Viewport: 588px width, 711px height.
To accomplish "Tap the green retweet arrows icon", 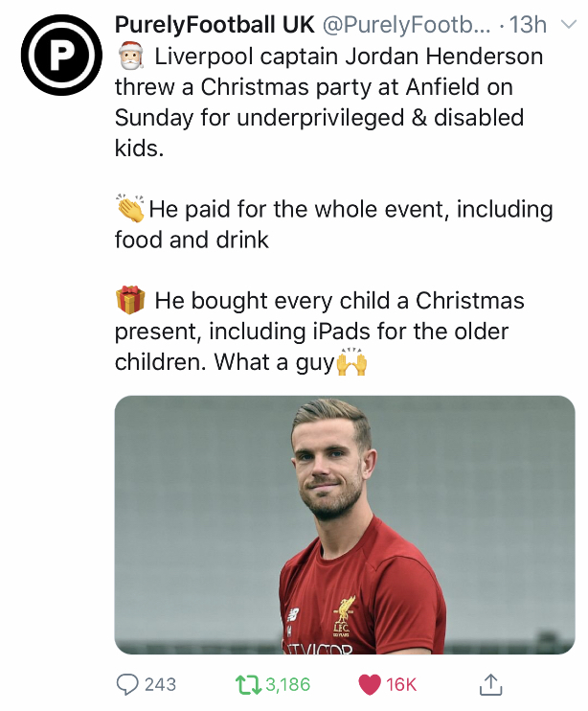I will [x=247, y=684].
